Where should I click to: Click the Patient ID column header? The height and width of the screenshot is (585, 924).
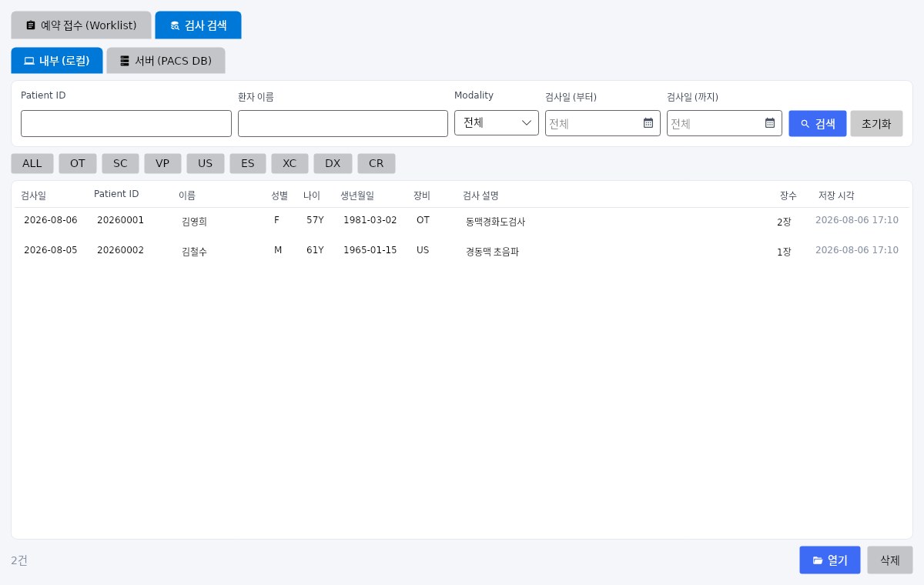click(x=116, y=194)
